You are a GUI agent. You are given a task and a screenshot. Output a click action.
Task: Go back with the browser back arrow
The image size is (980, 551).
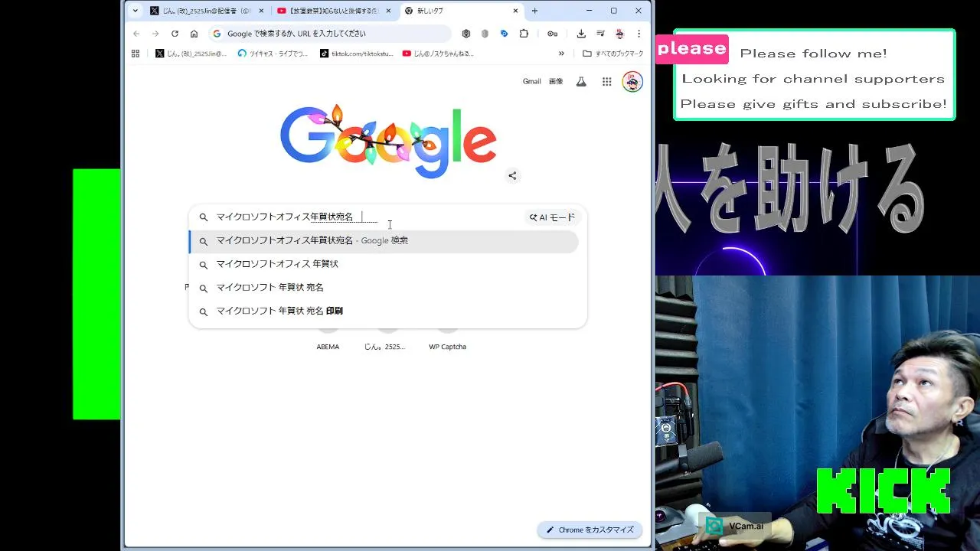point(136,34)
